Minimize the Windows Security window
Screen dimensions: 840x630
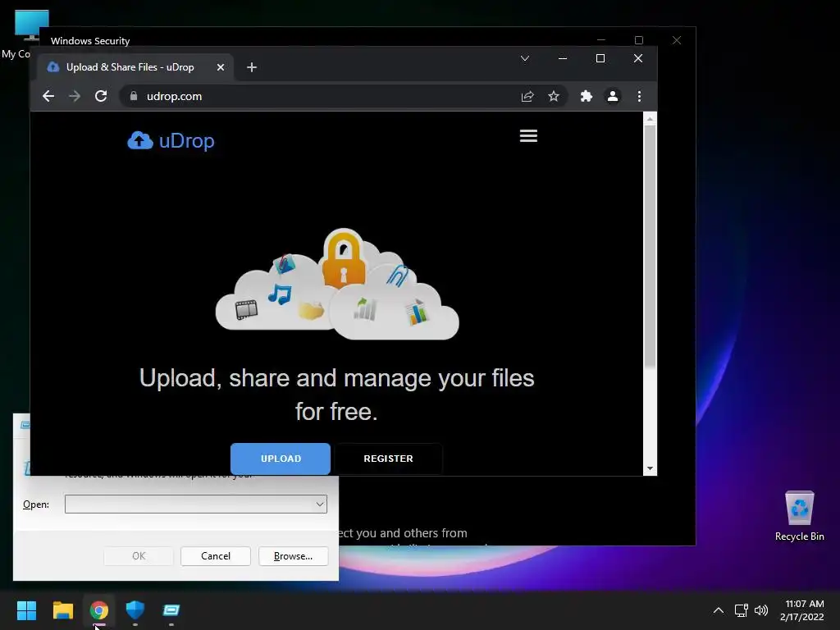point(601,40)
